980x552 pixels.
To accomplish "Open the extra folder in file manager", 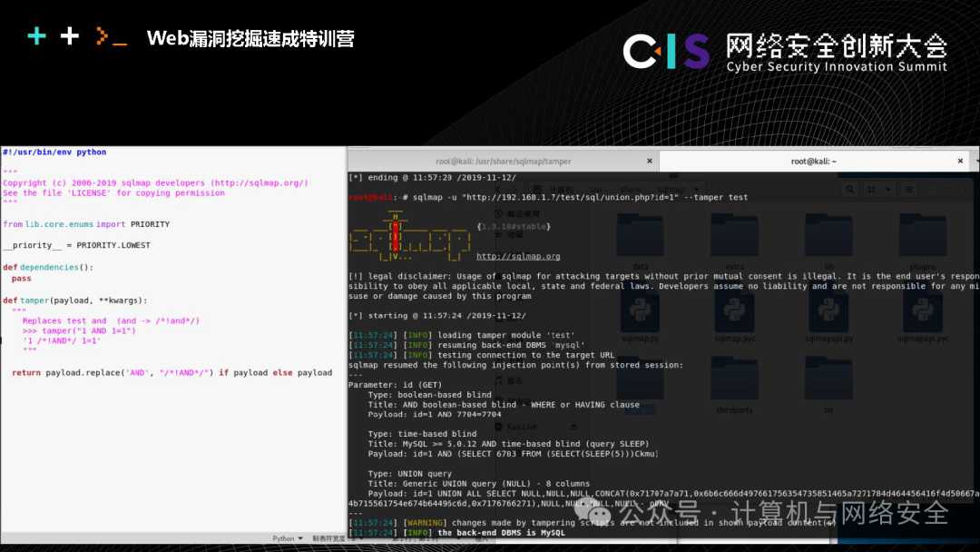I will pyautogui.click(x=734, y=241).
